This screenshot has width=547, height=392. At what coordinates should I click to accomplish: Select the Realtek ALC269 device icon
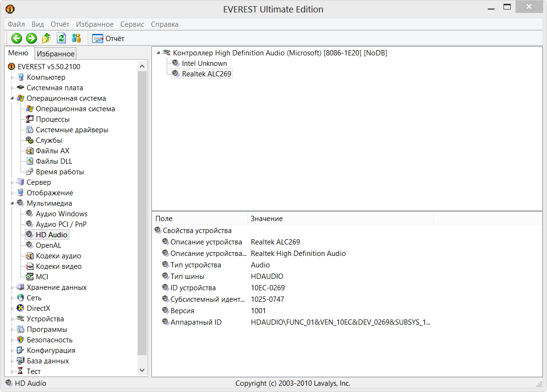176,74
